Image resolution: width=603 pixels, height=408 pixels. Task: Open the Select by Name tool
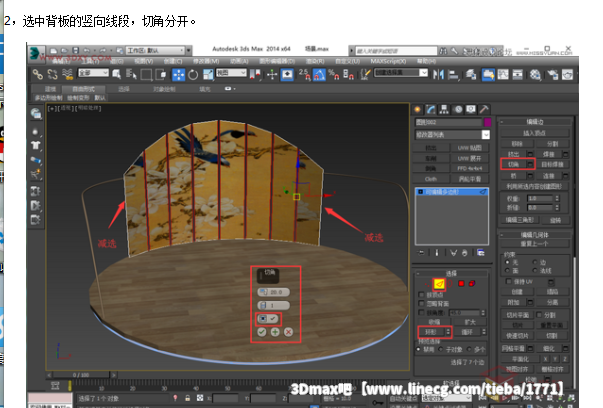[131, 74]
